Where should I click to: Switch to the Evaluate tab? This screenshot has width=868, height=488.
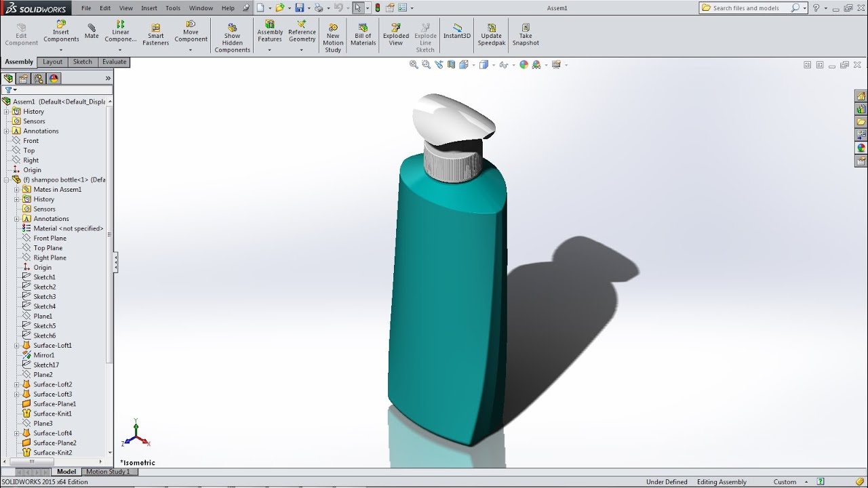pyautogui.click(x=114, y=62)
